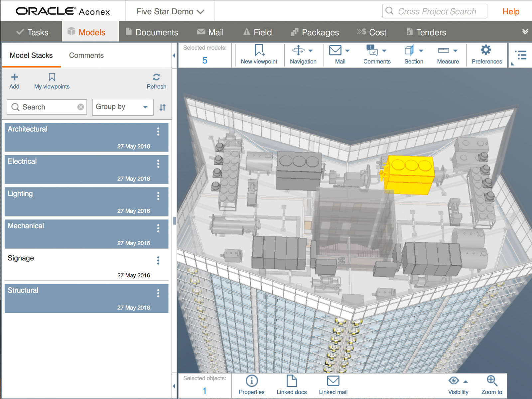The width and height of the screenshot is (532, 399).
Task: Open the Documents menu
Action: pyautogui.click(x=152, y=32)
